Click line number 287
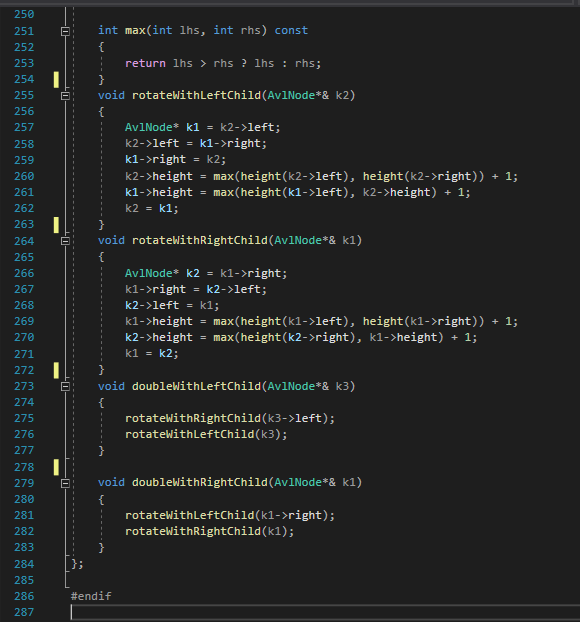 pyautogui.click(x=24, y=612)
